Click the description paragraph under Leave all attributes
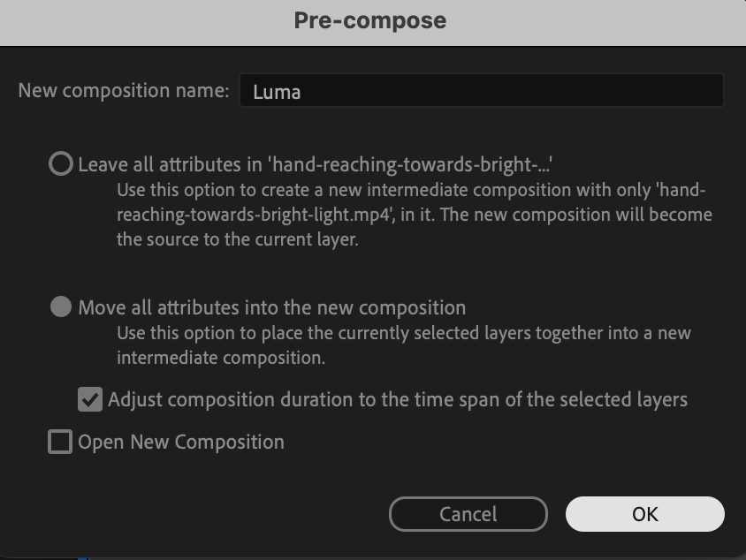 point(414,215)
